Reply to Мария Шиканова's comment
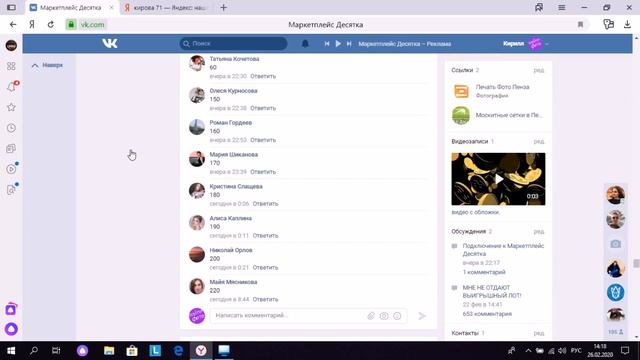640x360 pixels. coord(263,172)
